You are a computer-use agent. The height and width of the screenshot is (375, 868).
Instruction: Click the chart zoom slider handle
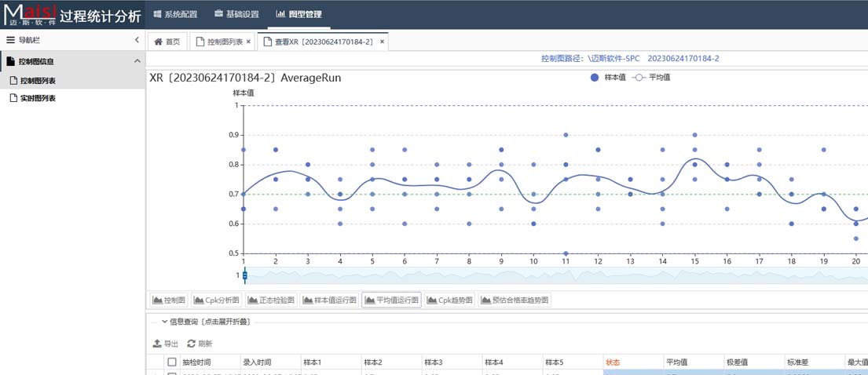245,275
